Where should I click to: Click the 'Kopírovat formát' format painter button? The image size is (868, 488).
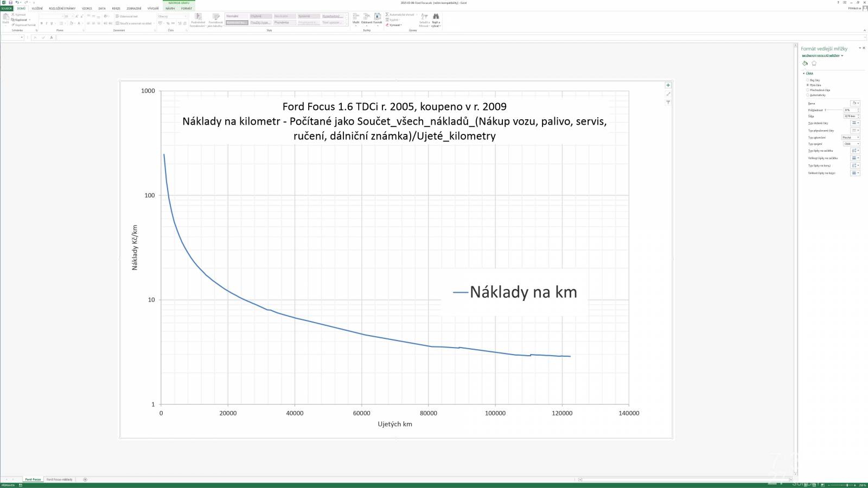point(23,25)
